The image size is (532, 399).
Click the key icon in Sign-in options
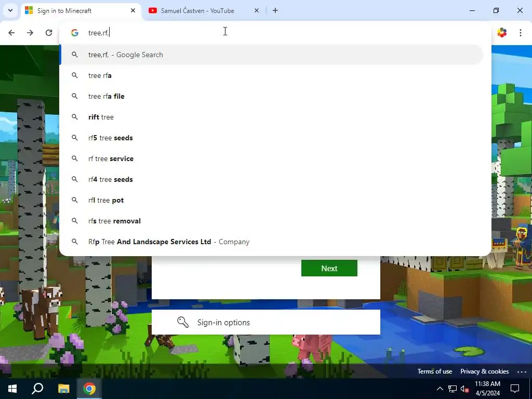point(183,322)
